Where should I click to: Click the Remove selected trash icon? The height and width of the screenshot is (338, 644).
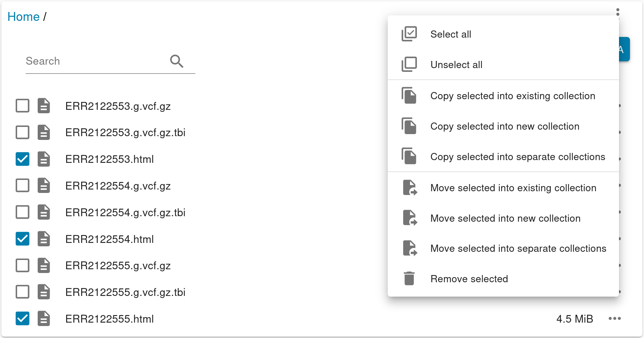(x=409, y=278)
